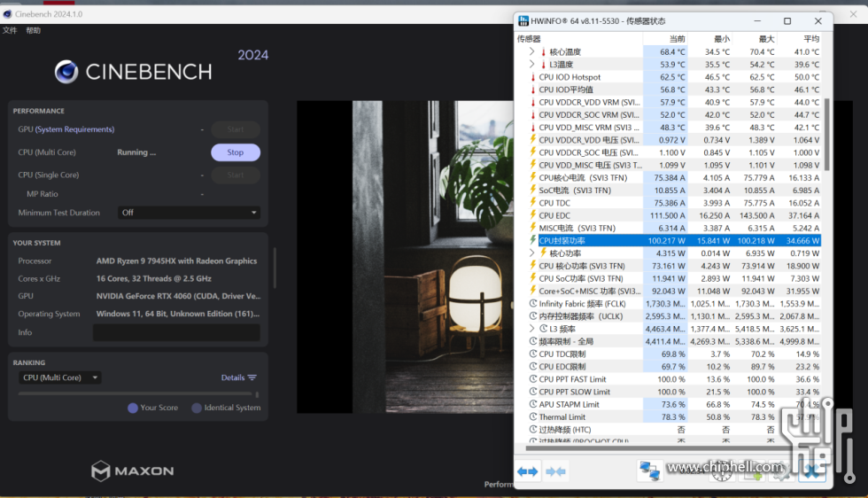Click the Maxon logo at the bottom

pos(132,471)
